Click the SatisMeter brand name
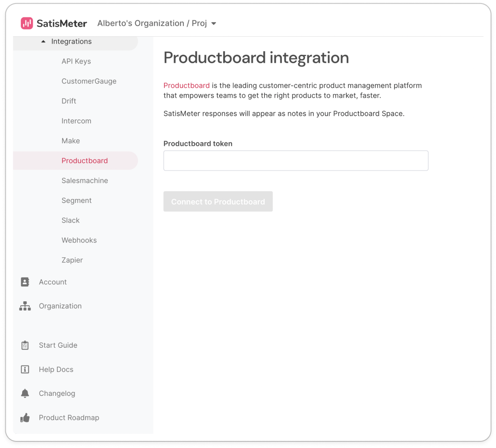Screen dimensions: 496x448 62,23
